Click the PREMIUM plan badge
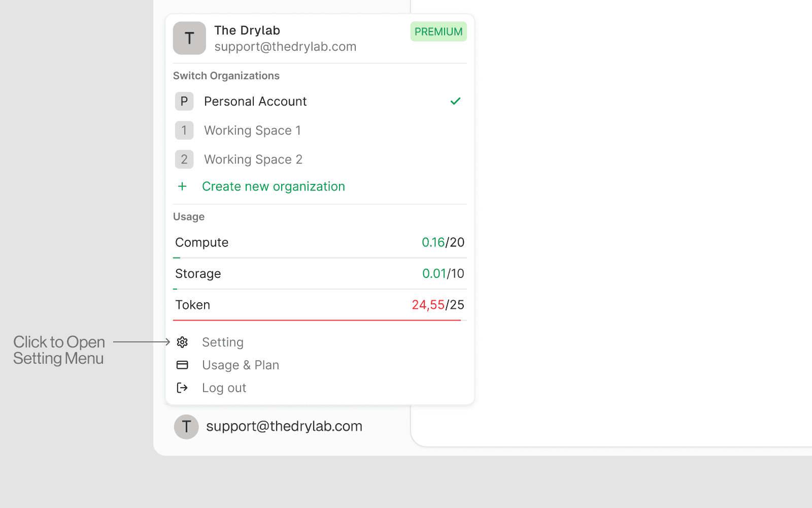The width and height of the screenshot is (812, 508). coord(438,31)
